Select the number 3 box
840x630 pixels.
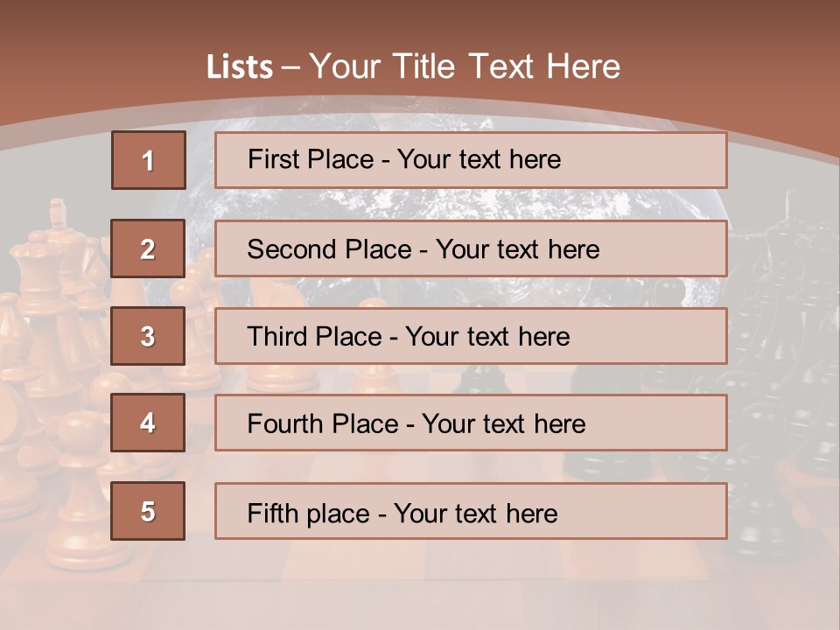coord(148,336)
